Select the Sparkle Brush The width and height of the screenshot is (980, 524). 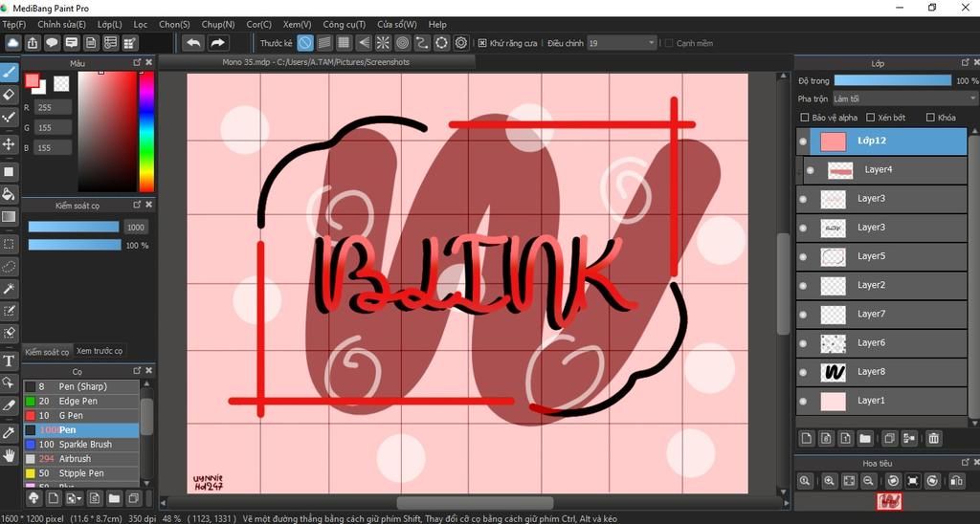click(x=81, y=445)
